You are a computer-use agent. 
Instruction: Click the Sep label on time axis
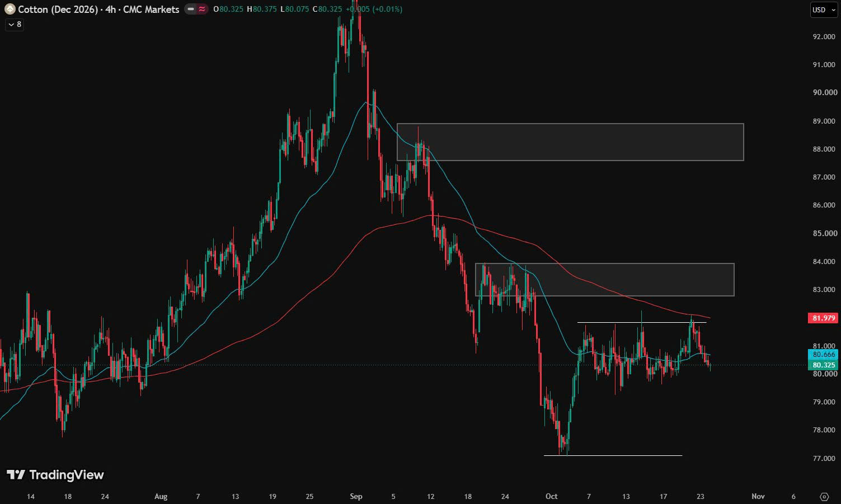356,496
